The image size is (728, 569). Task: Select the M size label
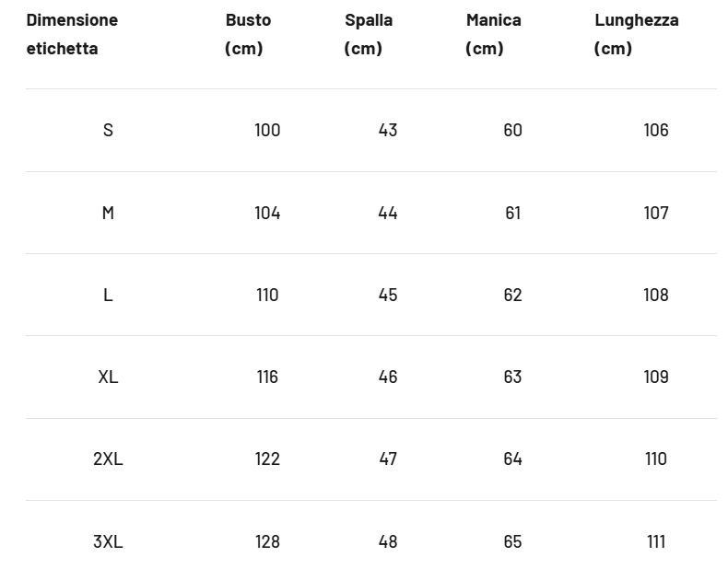pyautogui.click(x=108, y=213)
